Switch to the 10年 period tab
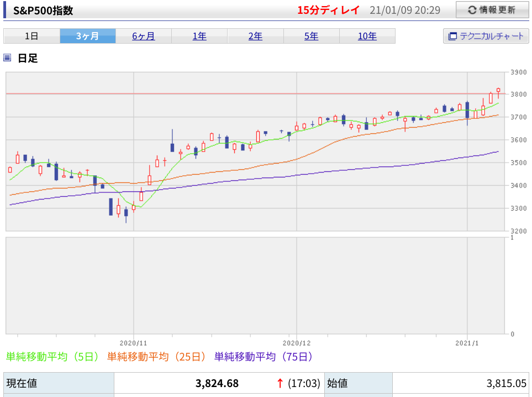This screenshot has width=532, height=397. pos(367,36)
